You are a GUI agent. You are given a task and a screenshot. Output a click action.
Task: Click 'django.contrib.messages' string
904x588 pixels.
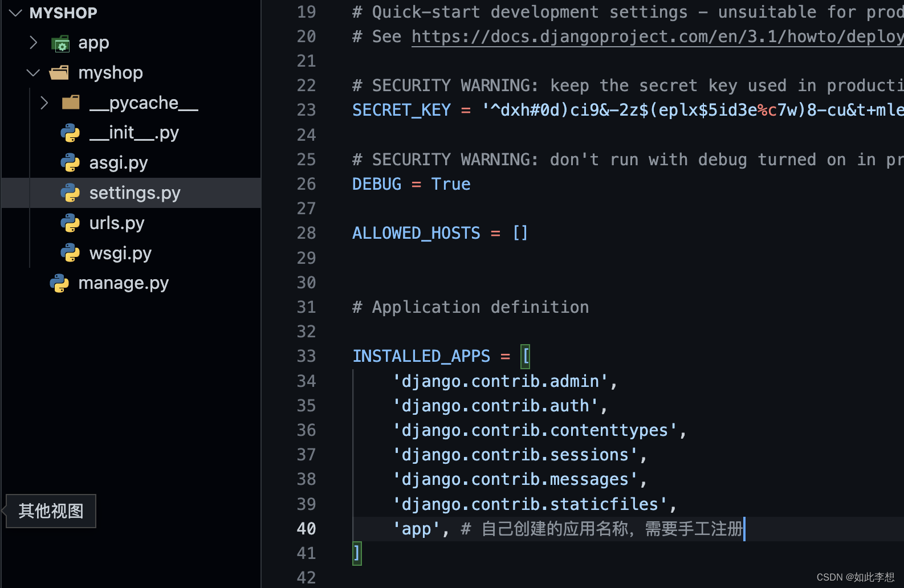tap(515, 479)
